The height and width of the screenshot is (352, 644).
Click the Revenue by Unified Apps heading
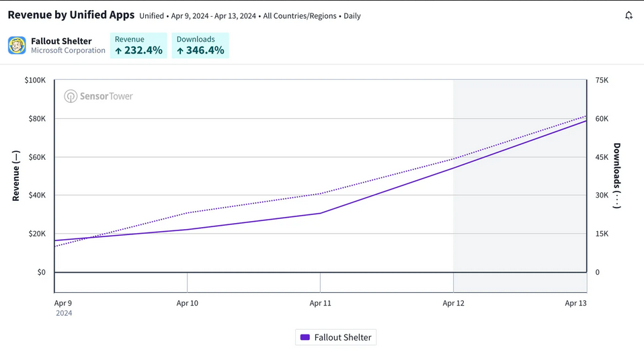[x=71, y=15]
